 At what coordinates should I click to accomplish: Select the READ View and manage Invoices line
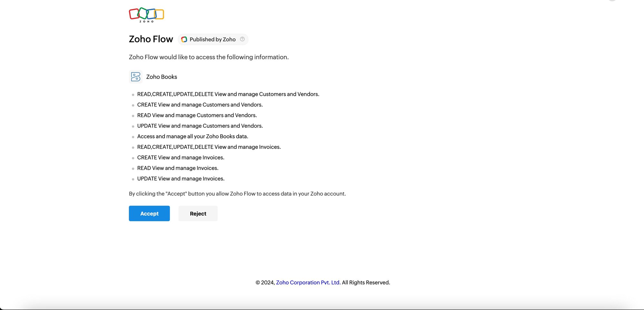point(178,168)
